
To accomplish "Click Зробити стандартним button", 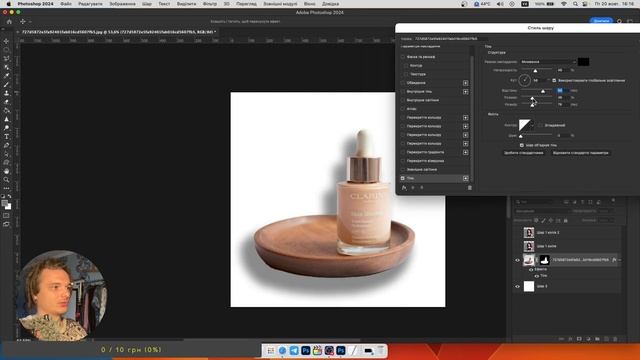I will (x=523, y=153).
